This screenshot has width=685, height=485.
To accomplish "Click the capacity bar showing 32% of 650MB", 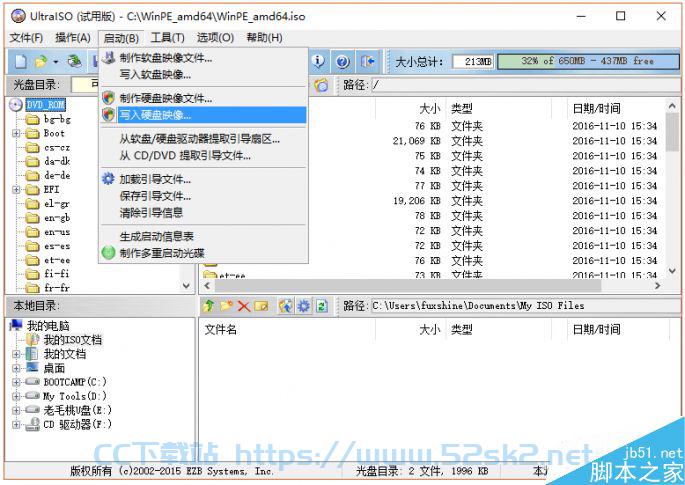I will (x=588, y=62).
